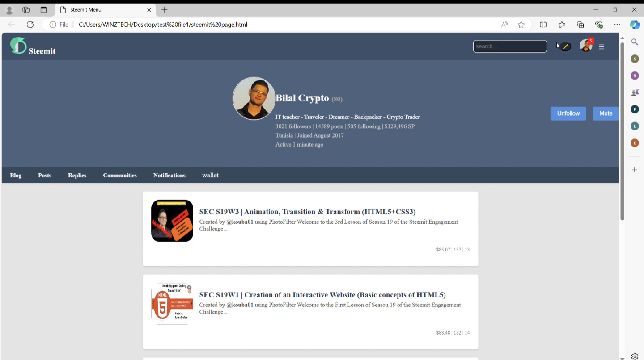Switch to the Communities tab
644x360 pixels.
pyautogui.click(x=120, y=175)
